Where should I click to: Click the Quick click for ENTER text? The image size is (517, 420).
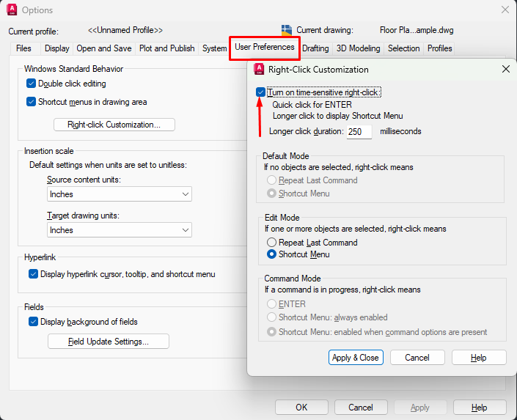[312, 105]
